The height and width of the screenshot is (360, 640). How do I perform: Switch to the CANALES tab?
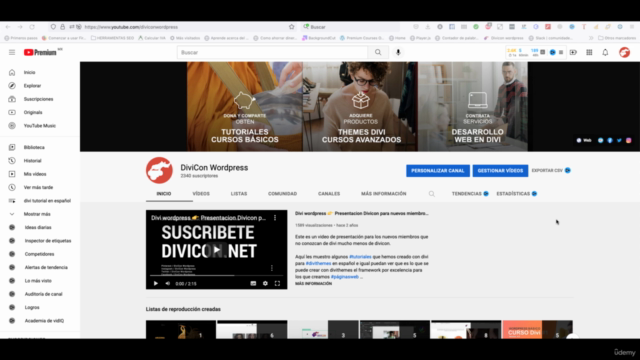pyautogui.click(x=329, y=194)
